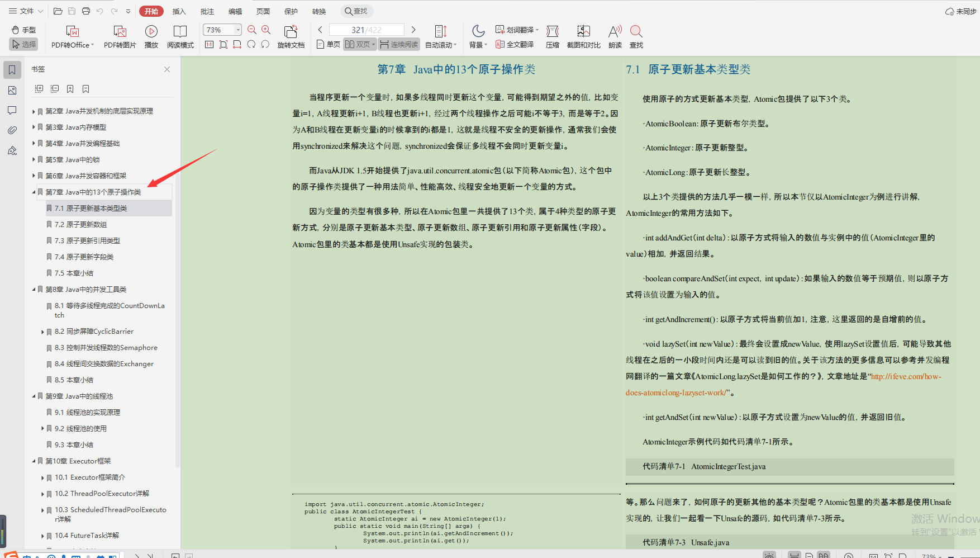Open the 文件 menu

tap(26, 11)
